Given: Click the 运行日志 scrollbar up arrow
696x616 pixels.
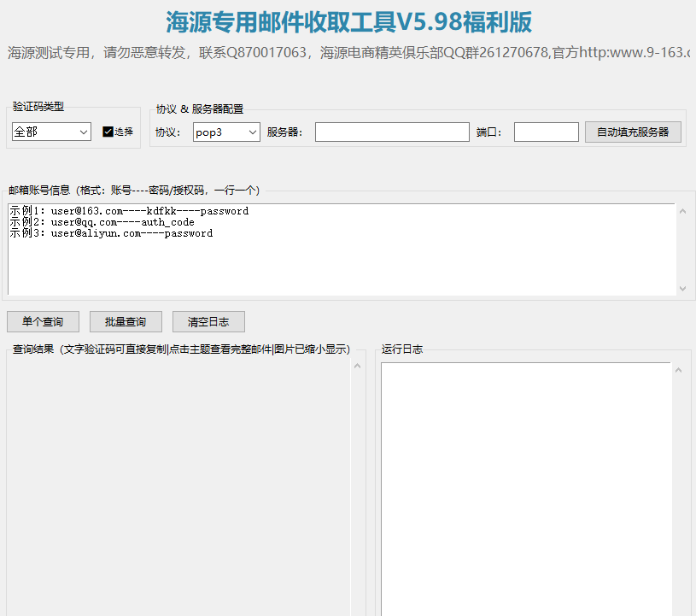Looking at the screenshot, I should pos(678,371).
